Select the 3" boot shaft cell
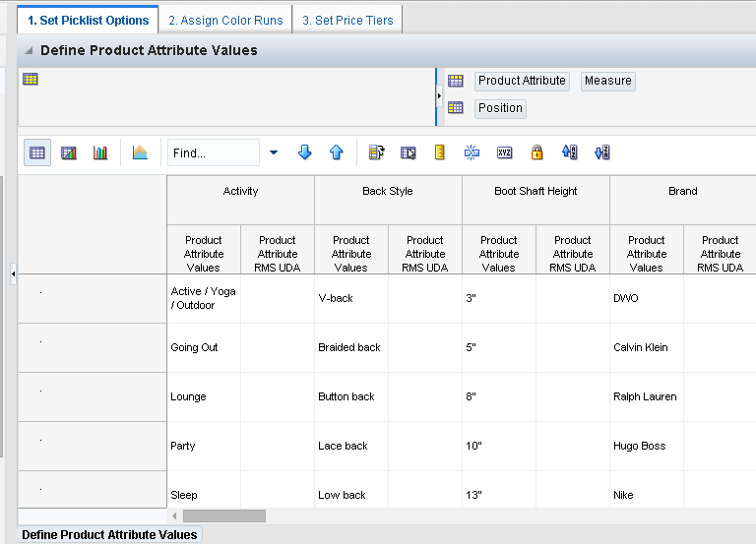Screen dimensions: 756x544 point(498,298)
